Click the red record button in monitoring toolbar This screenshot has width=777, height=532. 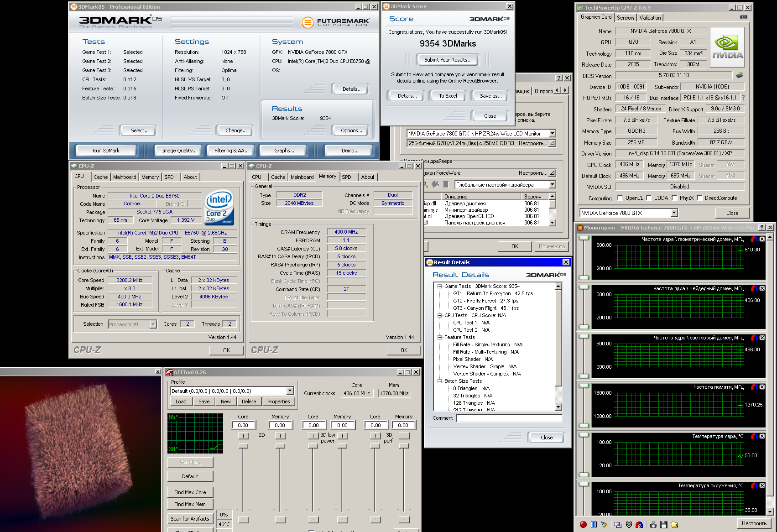[583, 524]
